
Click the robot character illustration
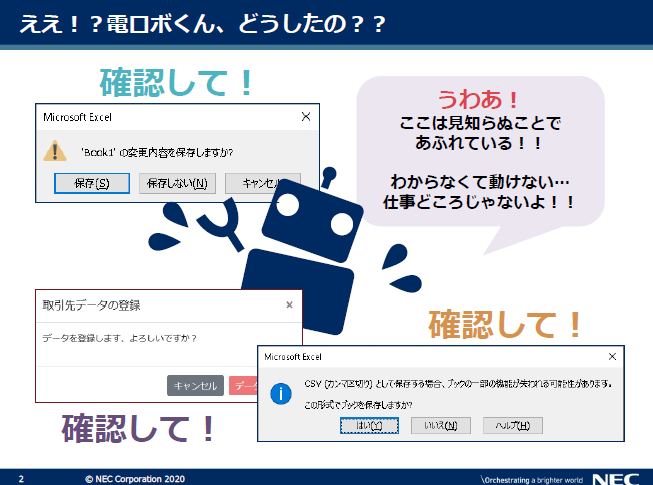coord(287,250)
